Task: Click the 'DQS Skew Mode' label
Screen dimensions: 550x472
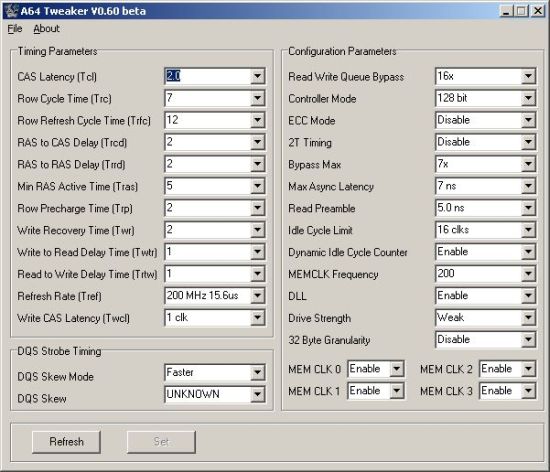Action: [x=55, y=377]
